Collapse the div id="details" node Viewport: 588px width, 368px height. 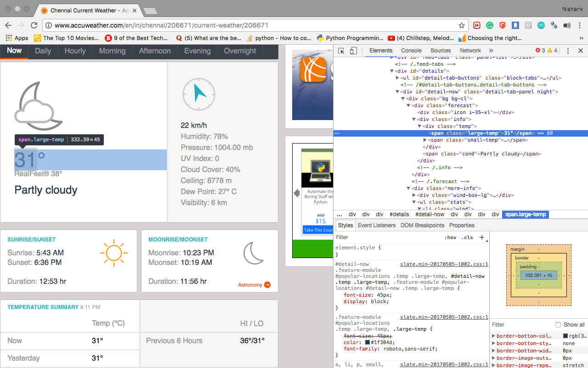[392, 71]
